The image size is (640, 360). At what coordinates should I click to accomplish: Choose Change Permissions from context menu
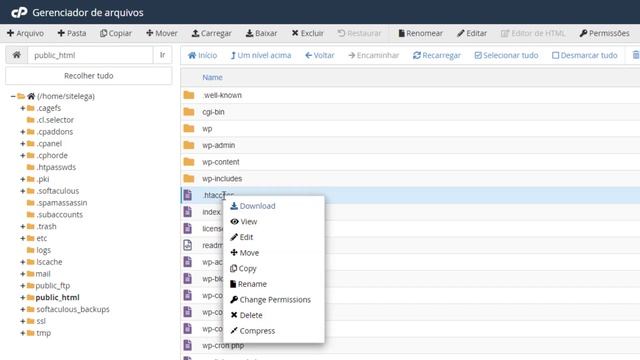click(x=270, y=300)
